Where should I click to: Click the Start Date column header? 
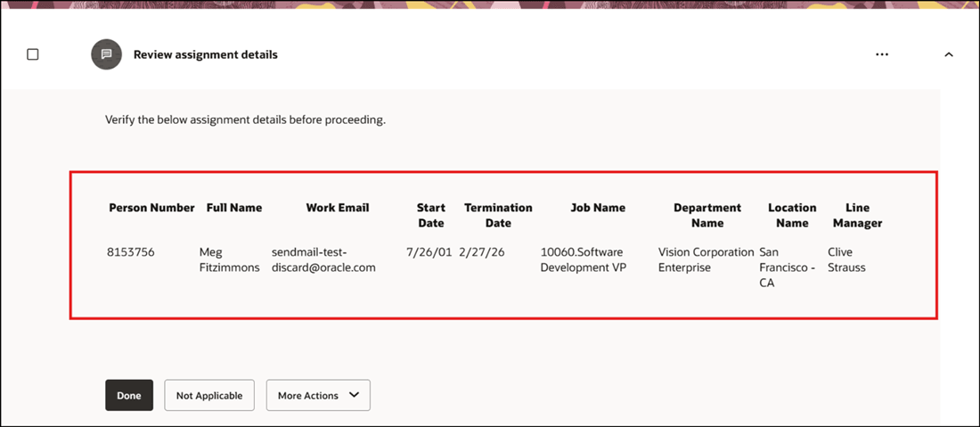pos(431,215)
